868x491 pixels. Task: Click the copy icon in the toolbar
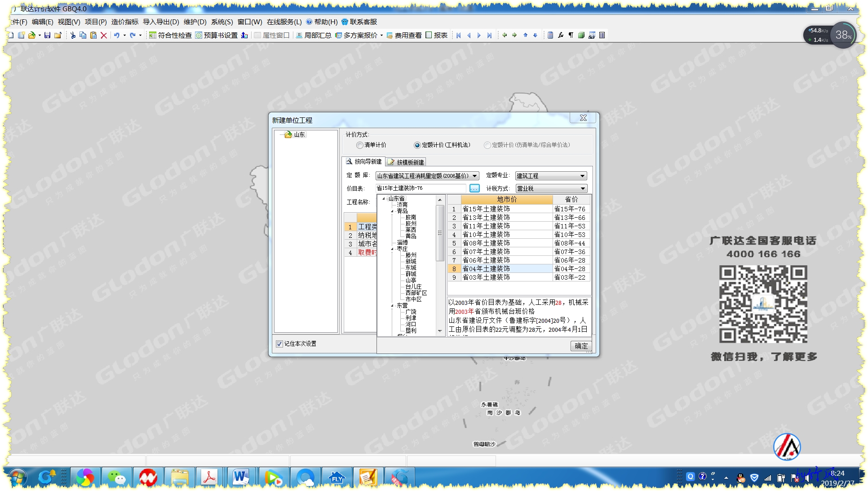83,35
